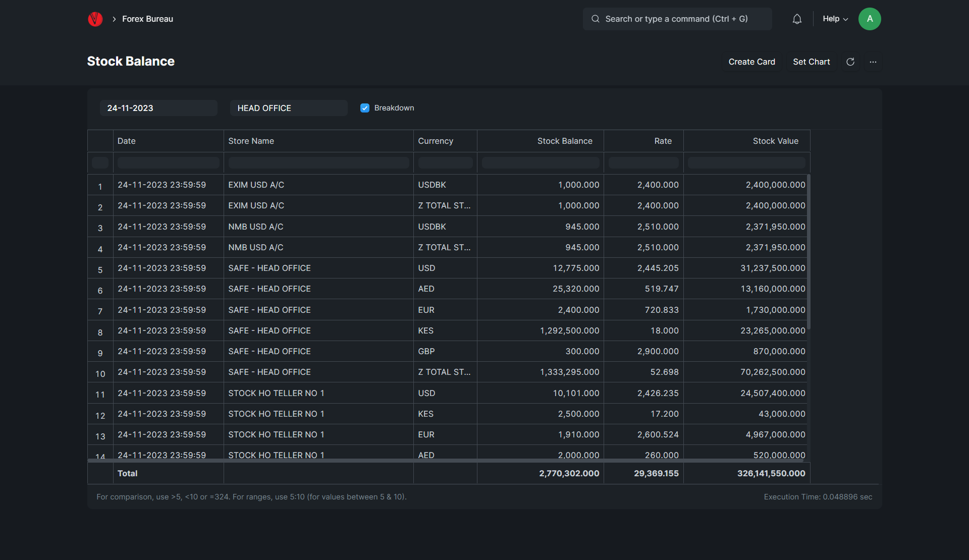The image size is (969, 560).
Task: Click total stock balance 2,770,302.000
Action: (x=540, y=473)
